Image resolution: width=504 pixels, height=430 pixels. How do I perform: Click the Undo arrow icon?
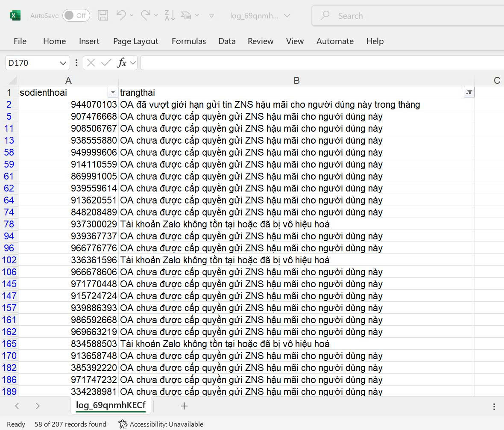[121, 15]
